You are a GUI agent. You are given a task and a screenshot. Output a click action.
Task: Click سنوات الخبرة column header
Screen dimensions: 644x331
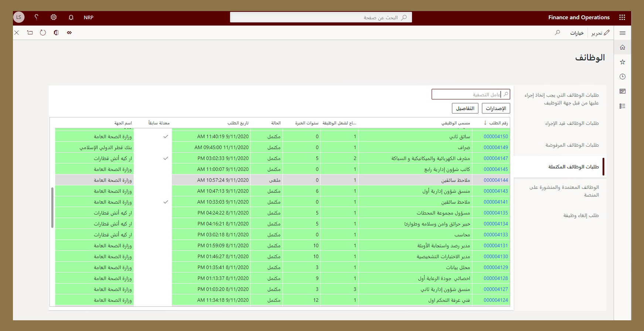[307, 123]
